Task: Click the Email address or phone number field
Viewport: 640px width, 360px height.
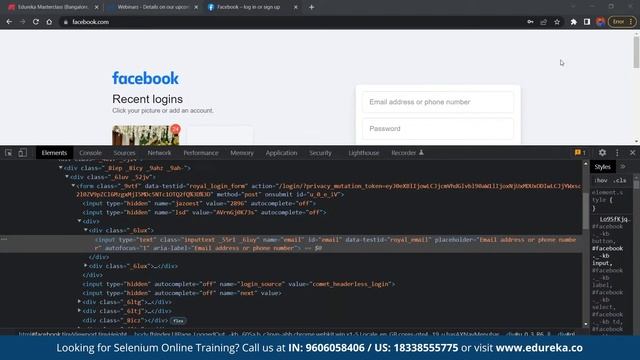Action: point(438,102)
